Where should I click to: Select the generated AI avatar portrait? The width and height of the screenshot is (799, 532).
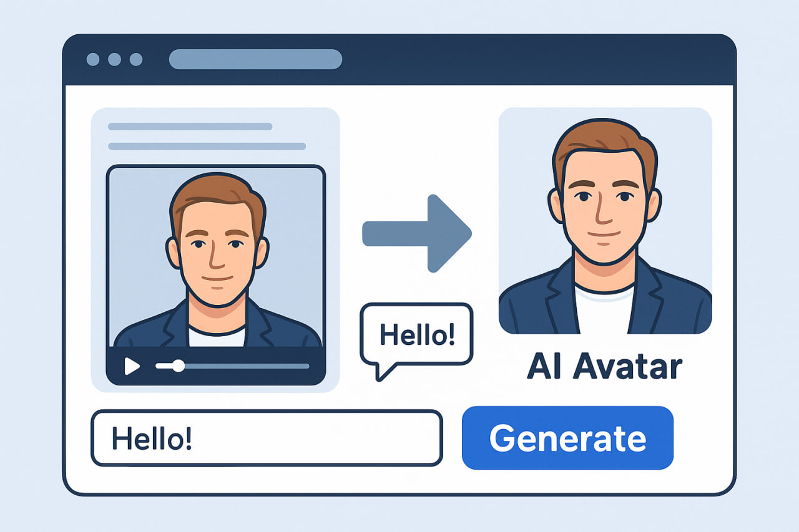tap(605, 221)
